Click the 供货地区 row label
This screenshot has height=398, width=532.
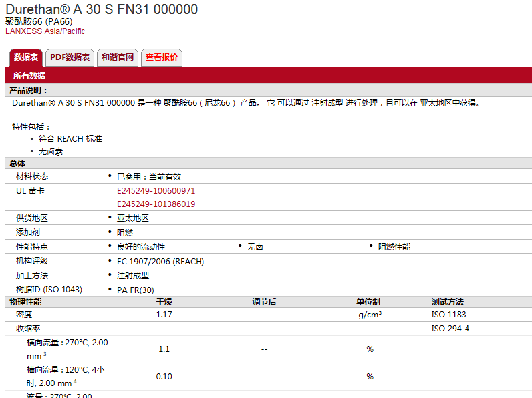coord(32,218)
